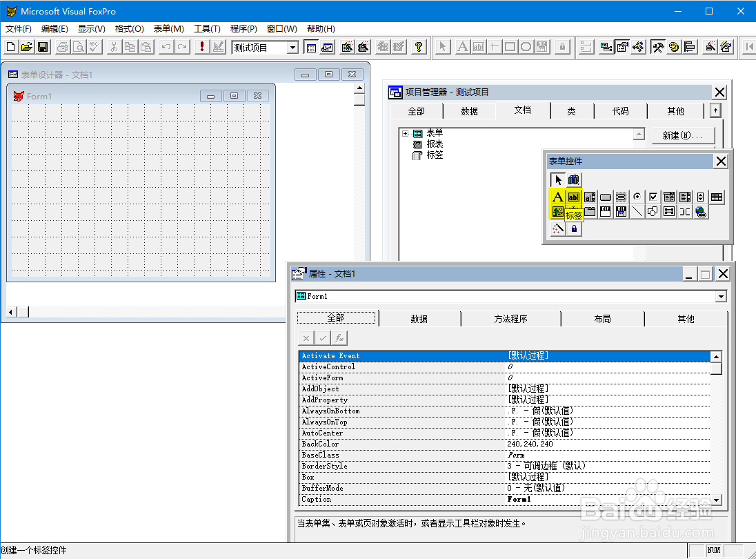
Task: Expand the 表单 tree node
Action: point(405,134)
